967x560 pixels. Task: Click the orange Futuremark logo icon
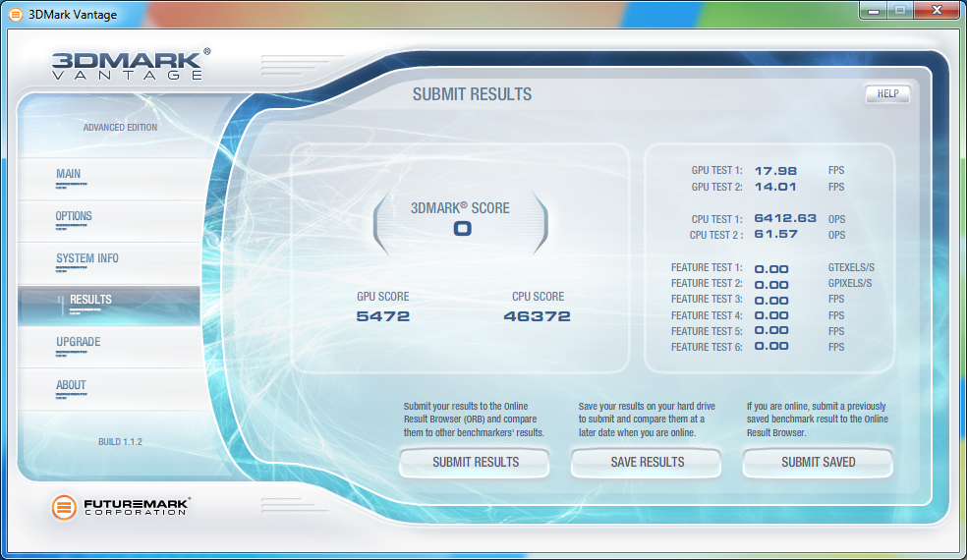(x=65, y=508)
